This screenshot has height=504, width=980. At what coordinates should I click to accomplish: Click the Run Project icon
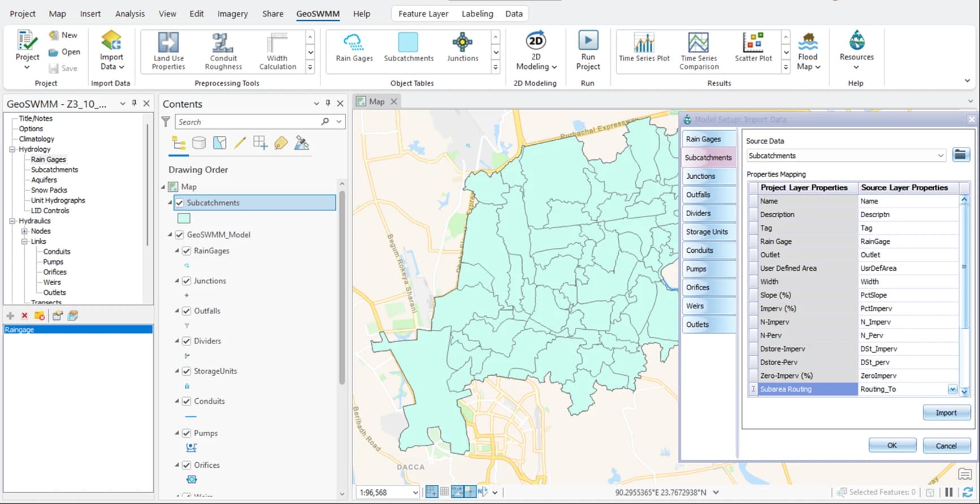[588, 41]
